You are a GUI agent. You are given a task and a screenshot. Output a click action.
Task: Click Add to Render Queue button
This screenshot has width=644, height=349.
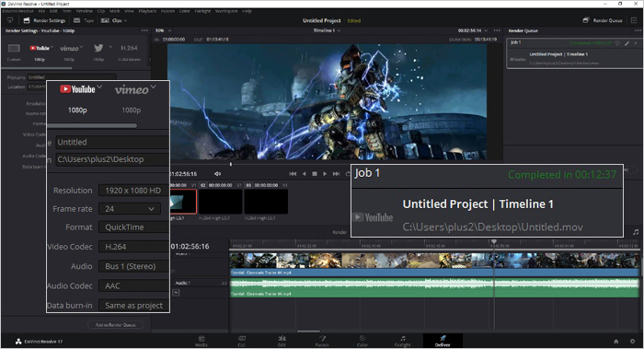116,325
